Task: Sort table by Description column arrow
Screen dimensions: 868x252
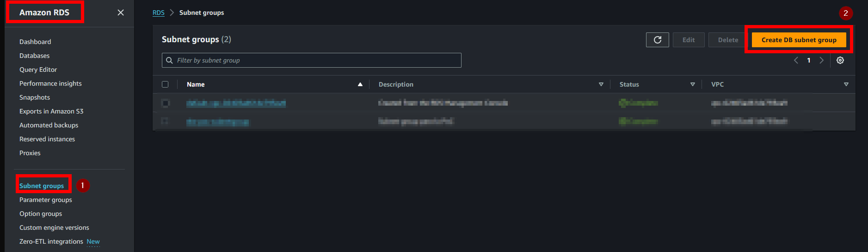Action: coord(601,84)
